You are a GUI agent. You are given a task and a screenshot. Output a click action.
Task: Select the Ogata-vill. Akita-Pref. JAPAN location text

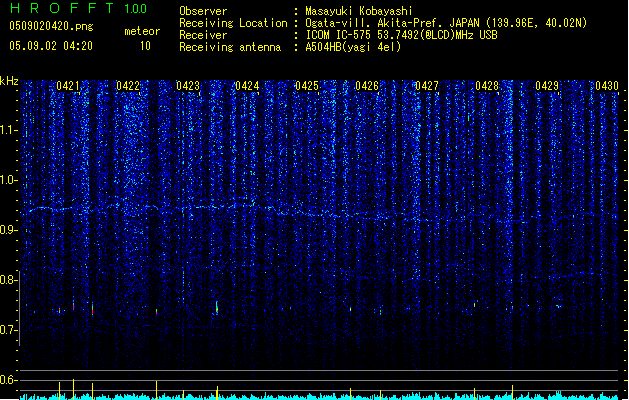click(446, 23)
